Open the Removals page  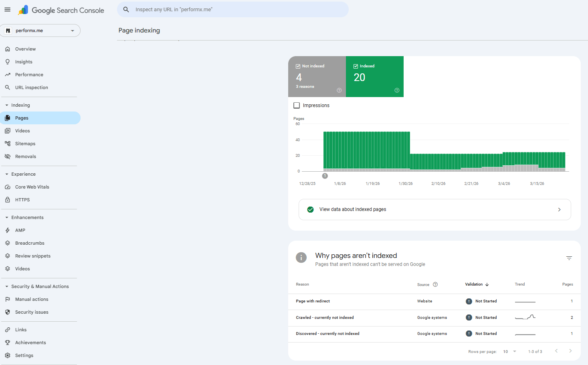[25, 156]
